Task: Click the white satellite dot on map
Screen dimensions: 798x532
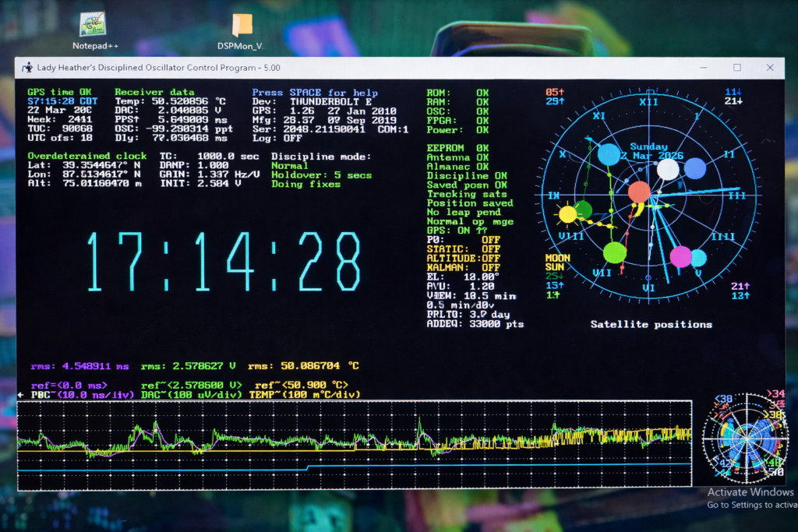Action: 668,169
